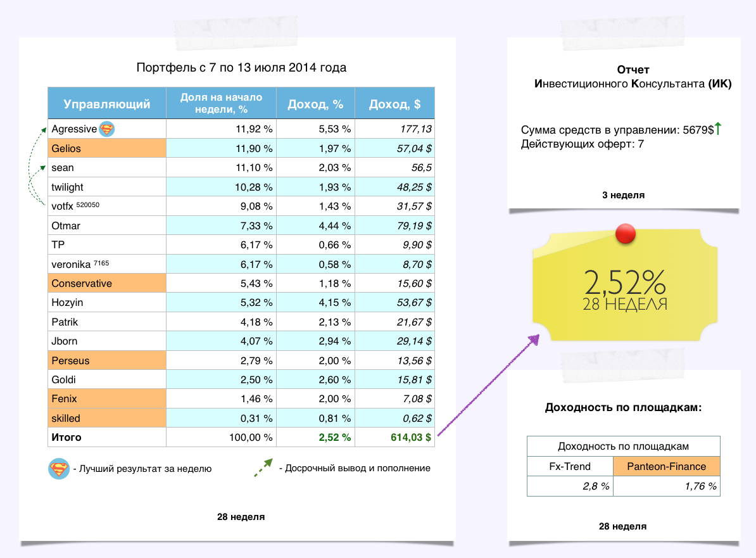Viewport: 756px width, 558px height.
Task: Click the Superman icon in the legend
Action: click(59, 469)
